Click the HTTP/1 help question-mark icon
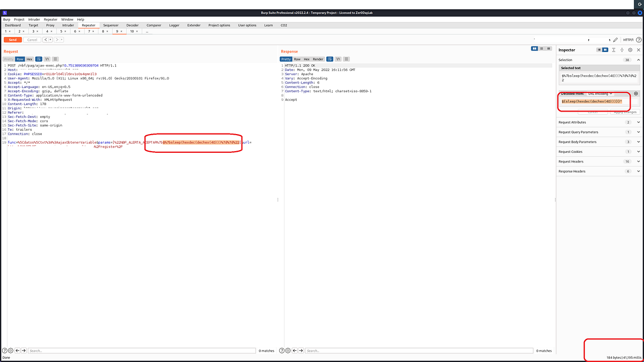This screenshot has height=362, width=644. tap(639, 39)
